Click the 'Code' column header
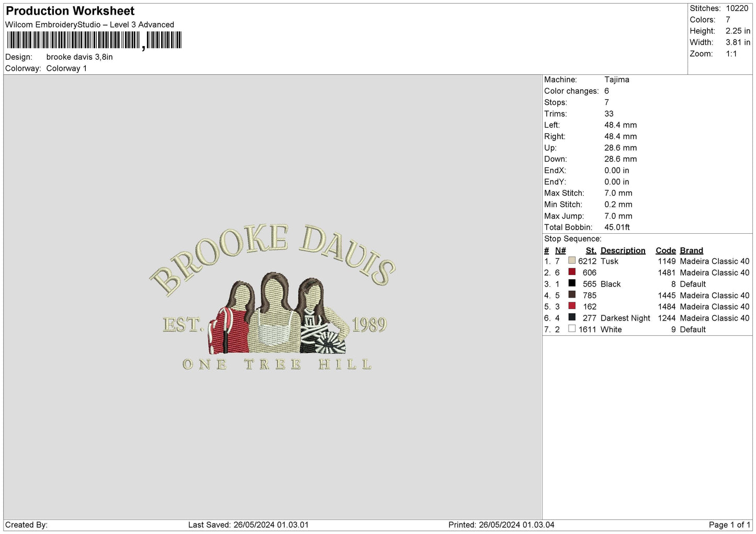The height and width of the screenshot is (534, 756). coord(666,251)
